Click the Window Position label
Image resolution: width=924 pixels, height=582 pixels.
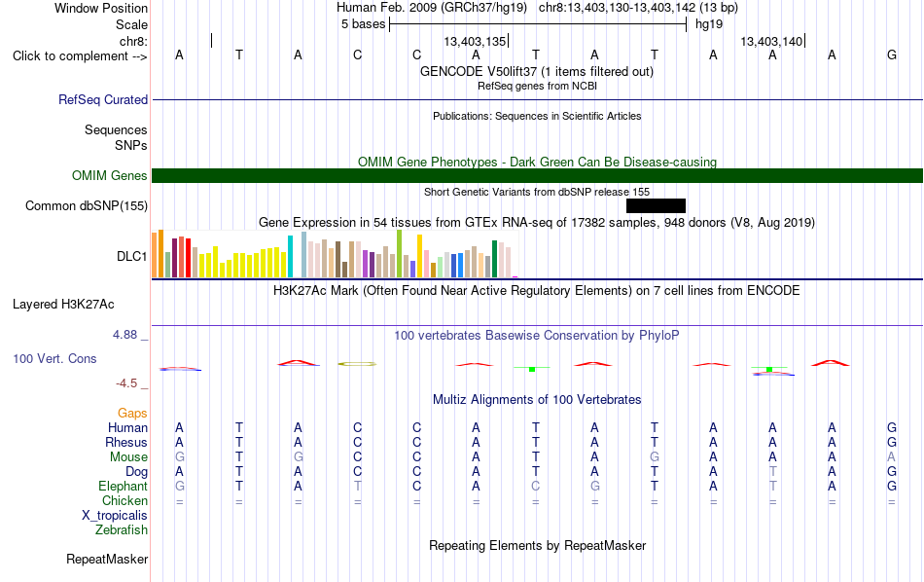(101, 8)
